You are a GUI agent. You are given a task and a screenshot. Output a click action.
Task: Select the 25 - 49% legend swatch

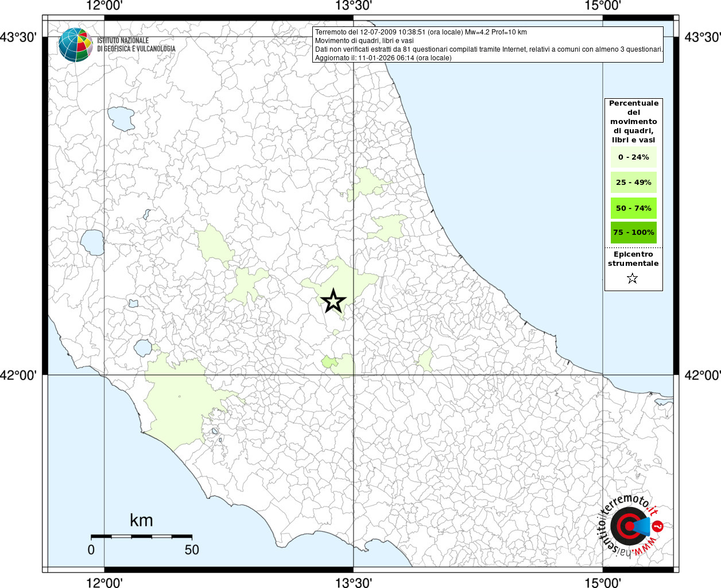tap(633, 182)
